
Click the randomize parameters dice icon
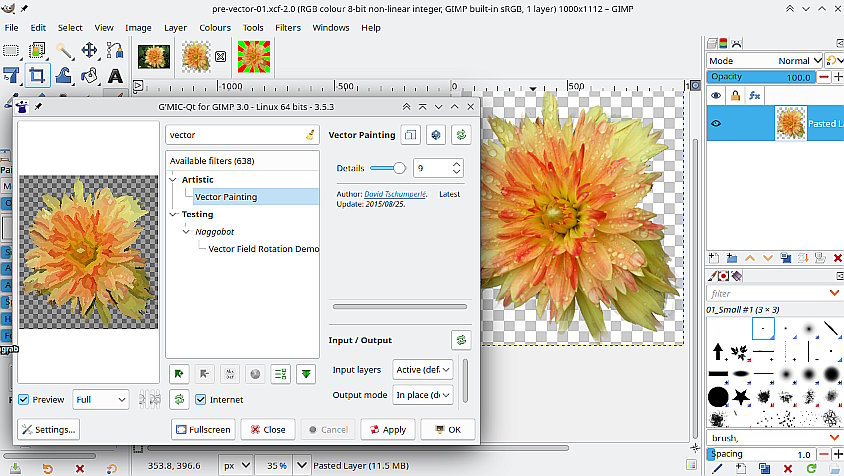tap(436, 134)
